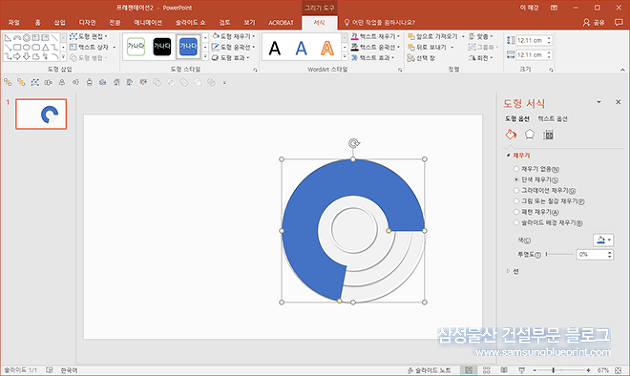630x376 pixels.
Task: Click the zoom slider in status bar
Action: 561,370
